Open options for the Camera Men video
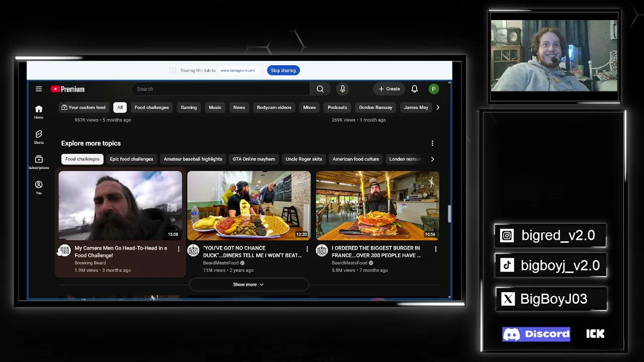 [179, 249]
